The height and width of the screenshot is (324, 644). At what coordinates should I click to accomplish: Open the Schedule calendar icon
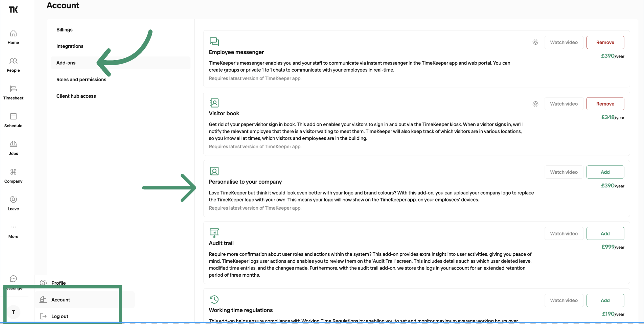click(13, 116)
